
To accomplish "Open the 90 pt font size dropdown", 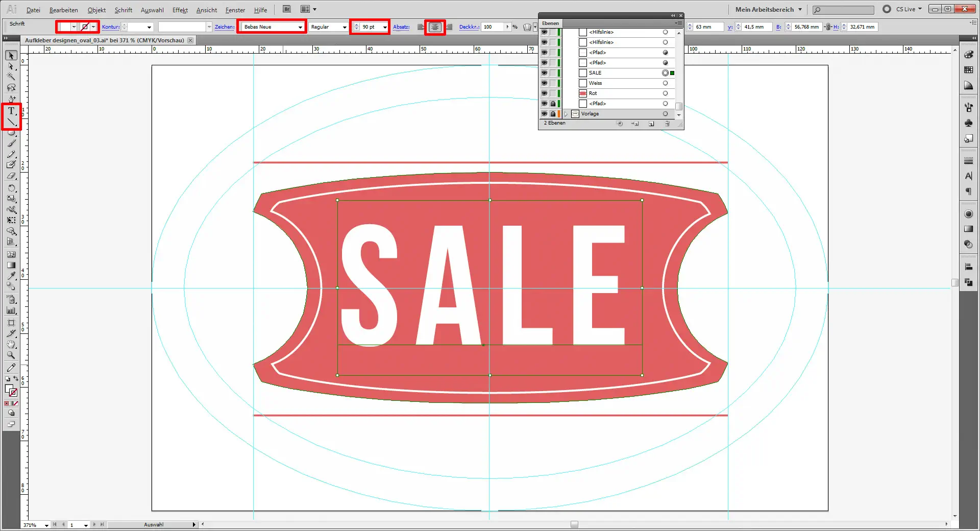I will pos(384,27).
